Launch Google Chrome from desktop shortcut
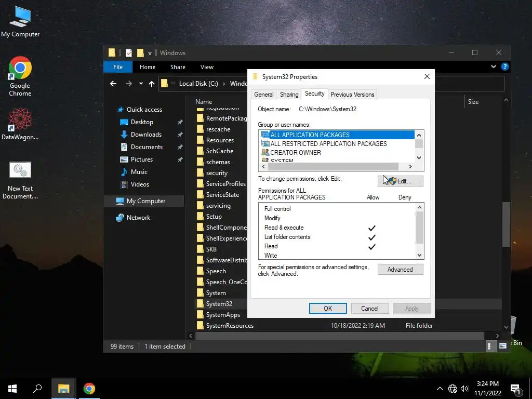The width and height of the screenshot is (532, 399). click(x=20, y=76)
